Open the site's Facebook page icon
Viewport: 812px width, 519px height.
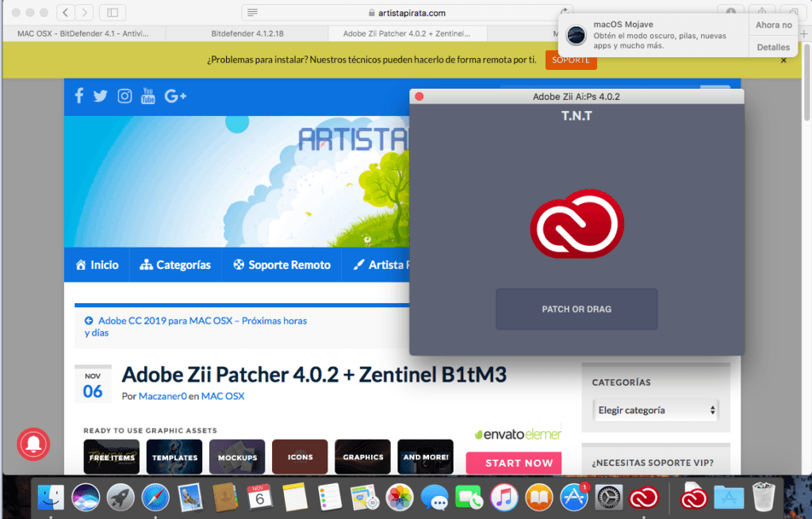pyautogui.click(x=79, y=96)
